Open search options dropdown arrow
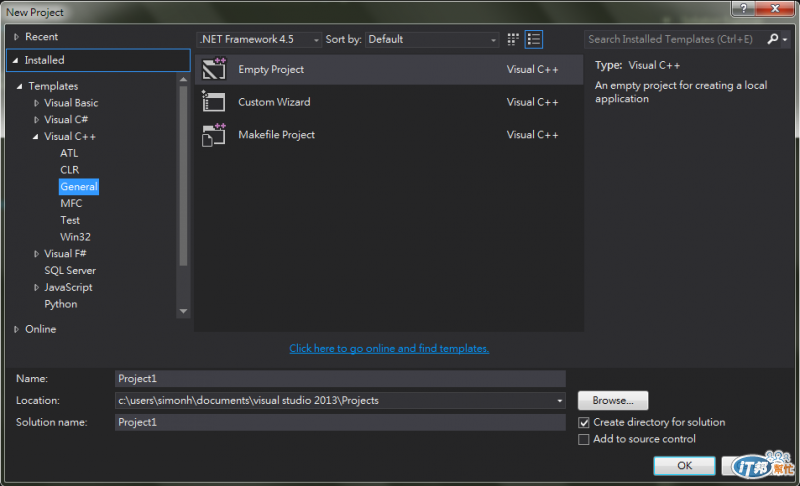Viewport: 800px width, 486px height. (785, 39)
